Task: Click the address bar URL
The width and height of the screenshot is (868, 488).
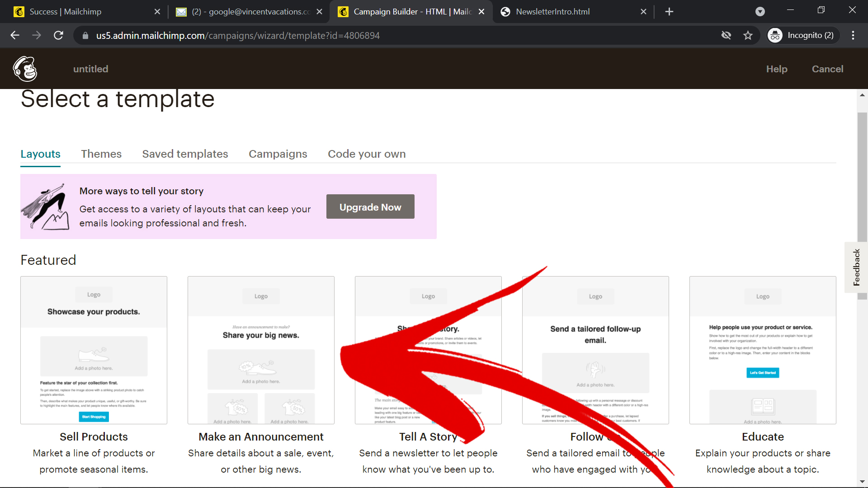Action: pyautogui.click(x=238, y=35)
